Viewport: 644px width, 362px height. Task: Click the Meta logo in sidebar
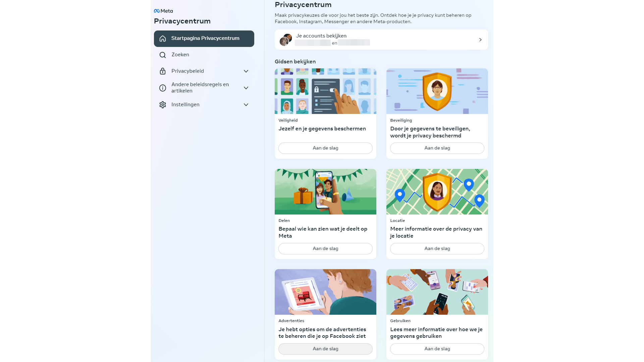[163, 11]
